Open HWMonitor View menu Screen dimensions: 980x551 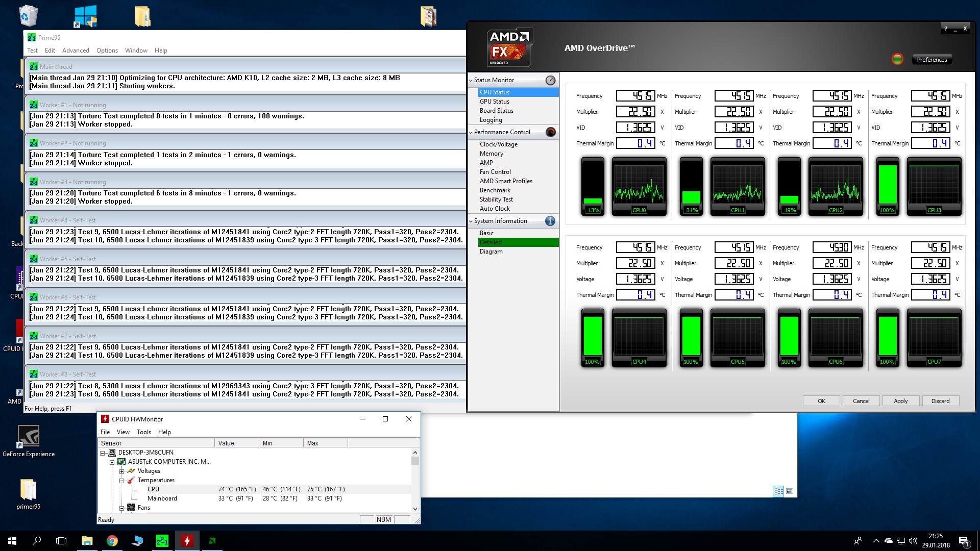click(x=123, y=432)
